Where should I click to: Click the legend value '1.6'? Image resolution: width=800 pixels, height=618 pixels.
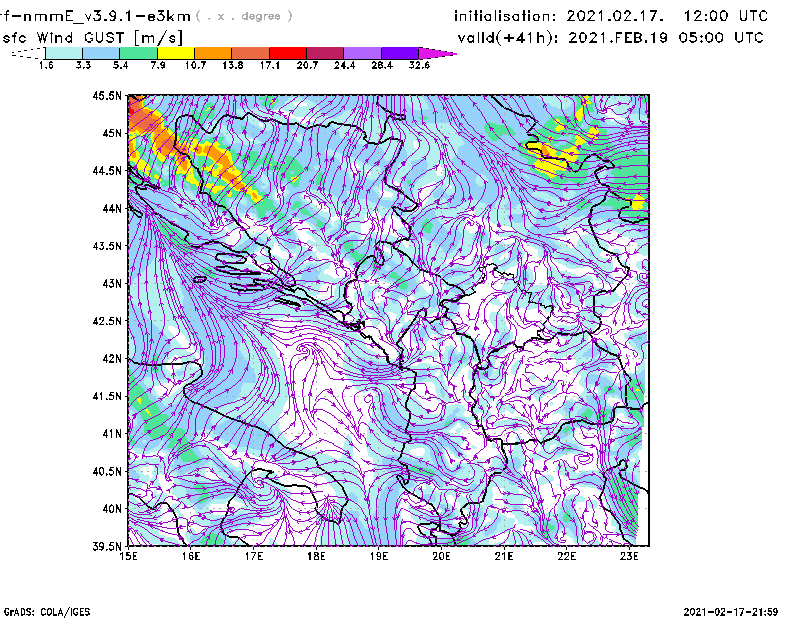coord(46,65)
